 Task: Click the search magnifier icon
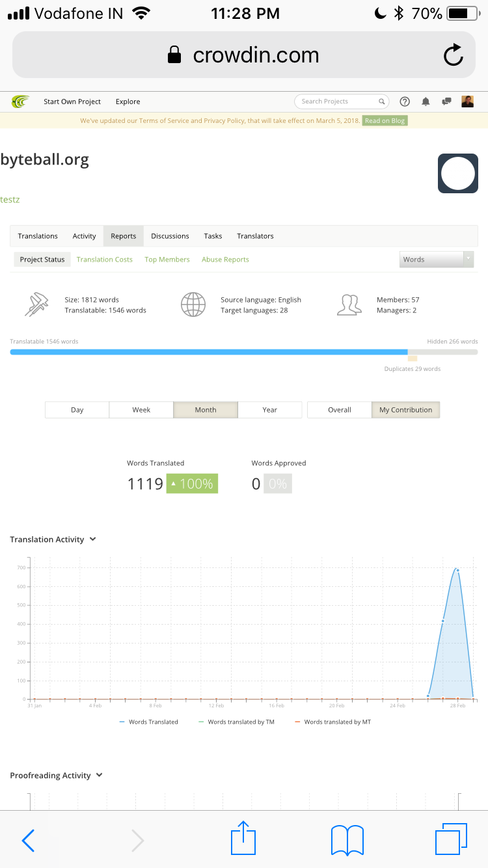point(382,102)
